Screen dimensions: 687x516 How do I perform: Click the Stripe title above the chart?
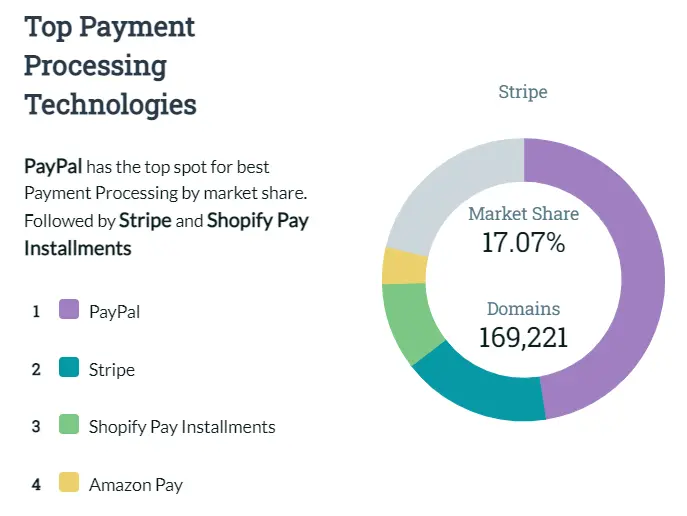(x=522, y=92)
